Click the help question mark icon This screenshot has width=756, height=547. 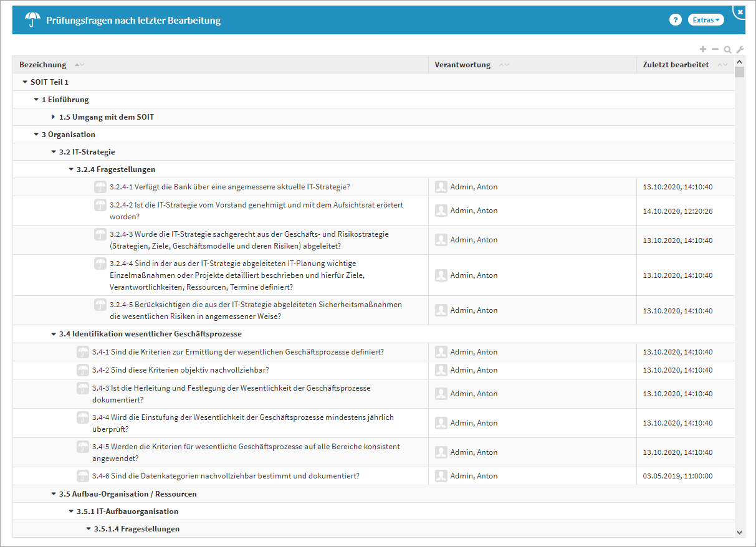click(675, 20)
